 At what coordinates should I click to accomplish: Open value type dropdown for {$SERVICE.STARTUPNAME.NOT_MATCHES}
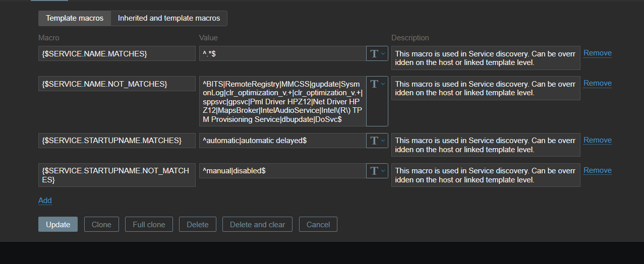pos(377,171)
